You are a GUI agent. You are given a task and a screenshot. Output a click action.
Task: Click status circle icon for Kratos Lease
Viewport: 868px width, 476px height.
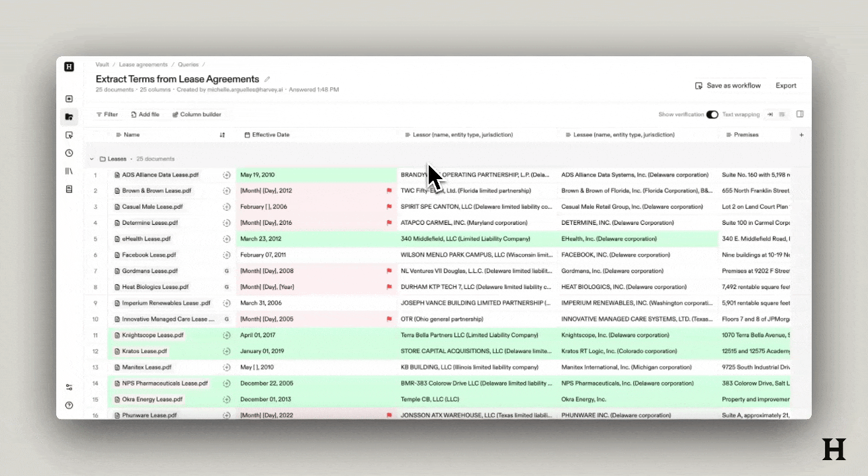point(226,351)
